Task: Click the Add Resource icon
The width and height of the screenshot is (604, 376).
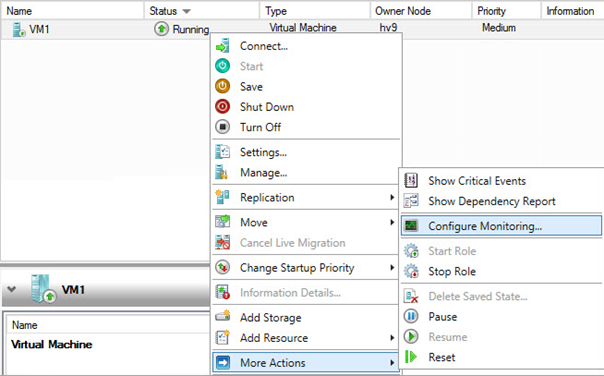Action: click(x=222, y=337)
